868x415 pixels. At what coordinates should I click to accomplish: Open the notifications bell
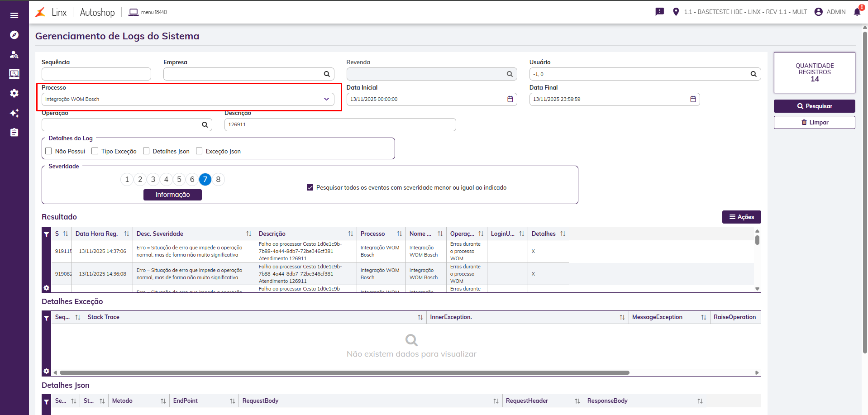[x=857, y=12]
